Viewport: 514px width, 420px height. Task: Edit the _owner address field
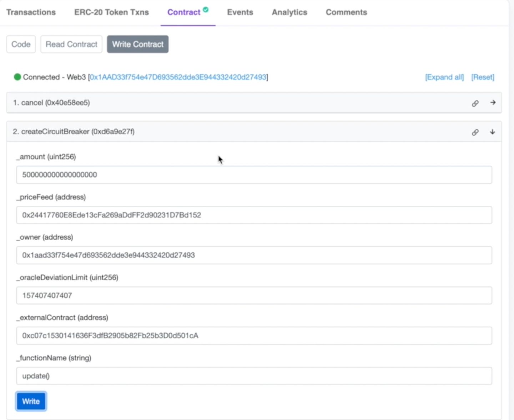(254, 255)
